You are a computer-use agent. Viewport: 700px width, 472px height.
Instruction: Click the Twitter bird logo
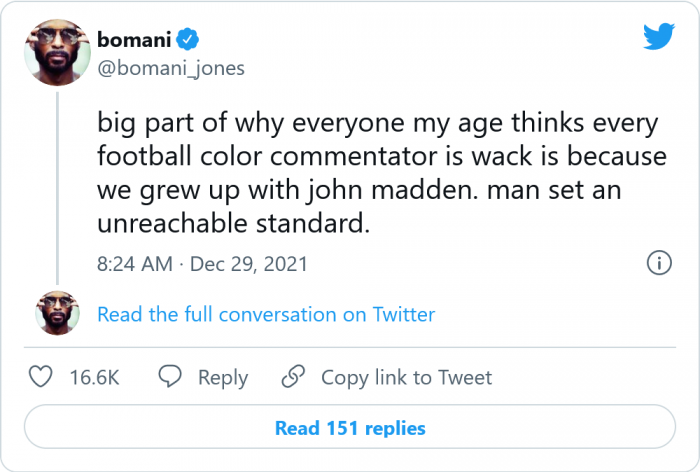pos(658,37)
